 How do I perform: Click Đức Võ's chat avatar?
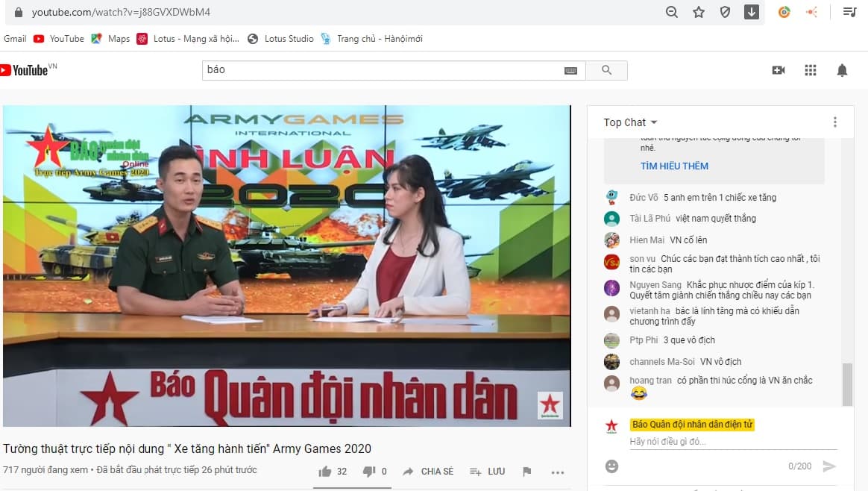[x=611, y=197]
